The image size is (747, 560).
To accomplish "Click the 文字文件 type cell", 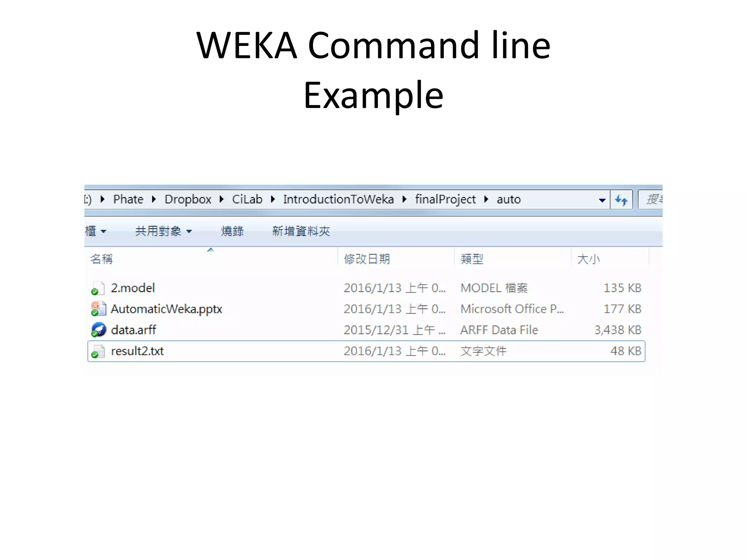I will point(483,351).
